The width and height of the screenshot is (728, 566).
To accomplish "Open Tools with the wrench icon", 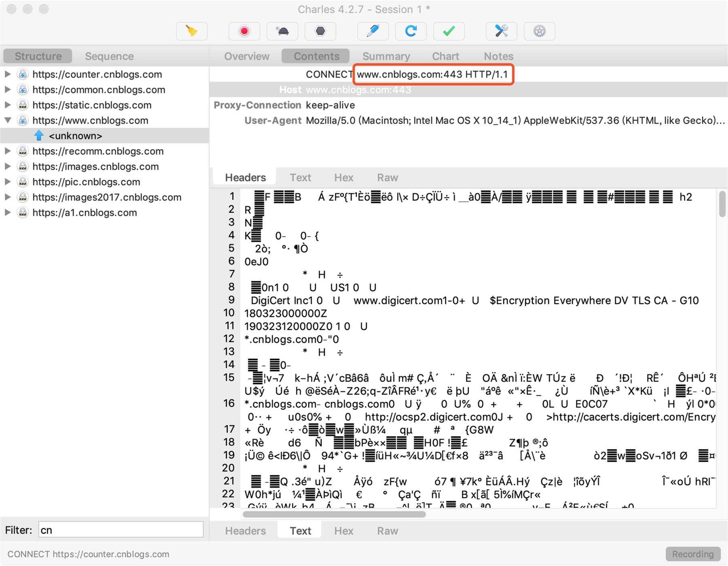I will click(502, 31).
